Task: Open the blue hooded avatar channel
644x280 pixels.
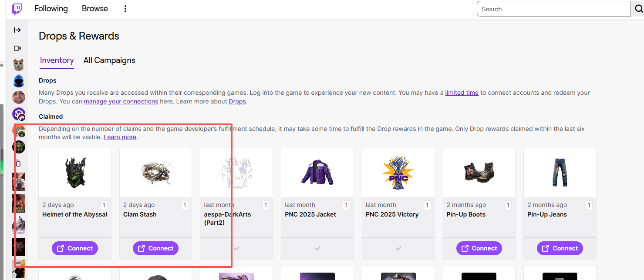Action: (18, 81)
